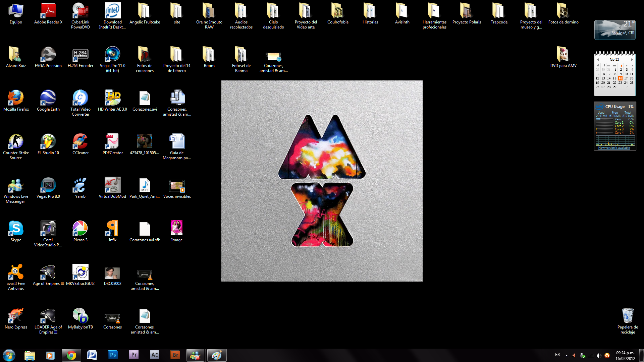Launch Vegas Pro 11.0 (64-bit)

(x=112, y=59)
